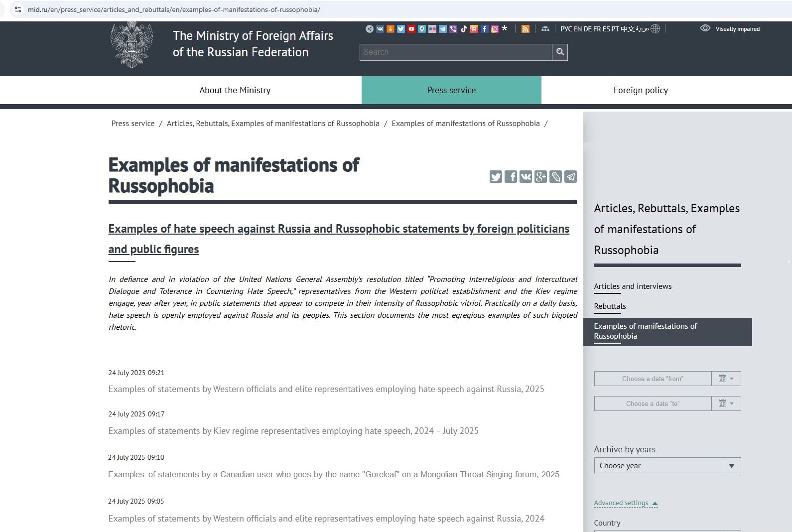The height and width of the screenshot is (532, 792).
Task: Open the hate speech examples heading link
Action: (x=339, y=239)
